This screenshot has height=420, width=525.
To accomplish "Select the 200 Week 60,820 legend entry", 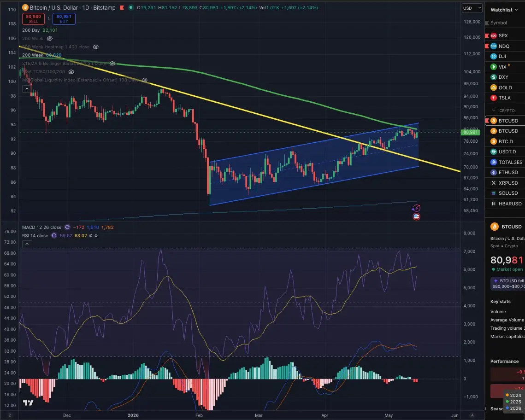I will pos(41,55).
